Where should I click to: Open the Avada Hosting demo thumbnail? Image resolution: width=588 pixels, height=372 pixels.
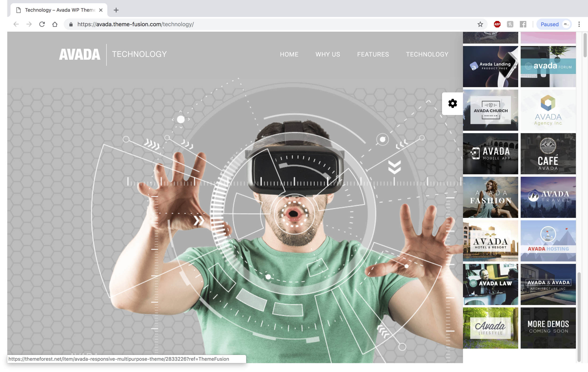[548, 241]
